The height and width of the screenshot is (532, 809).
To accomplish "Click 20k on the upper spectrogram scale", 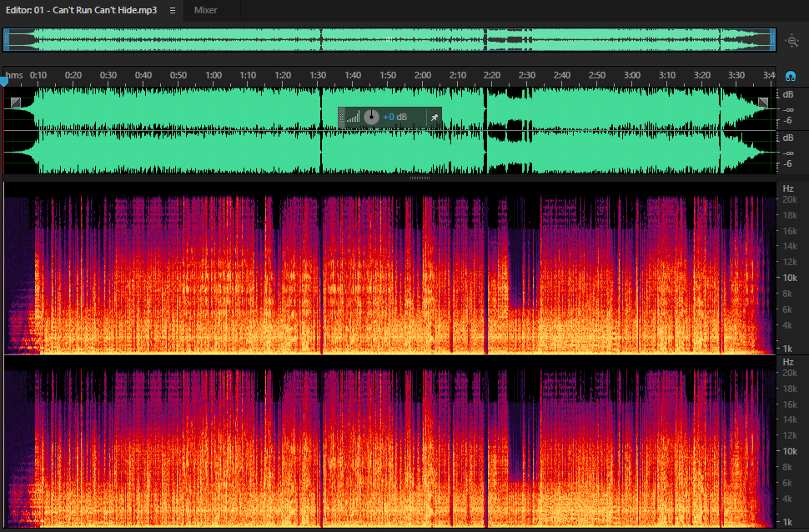I will click(x=790, y=199).
